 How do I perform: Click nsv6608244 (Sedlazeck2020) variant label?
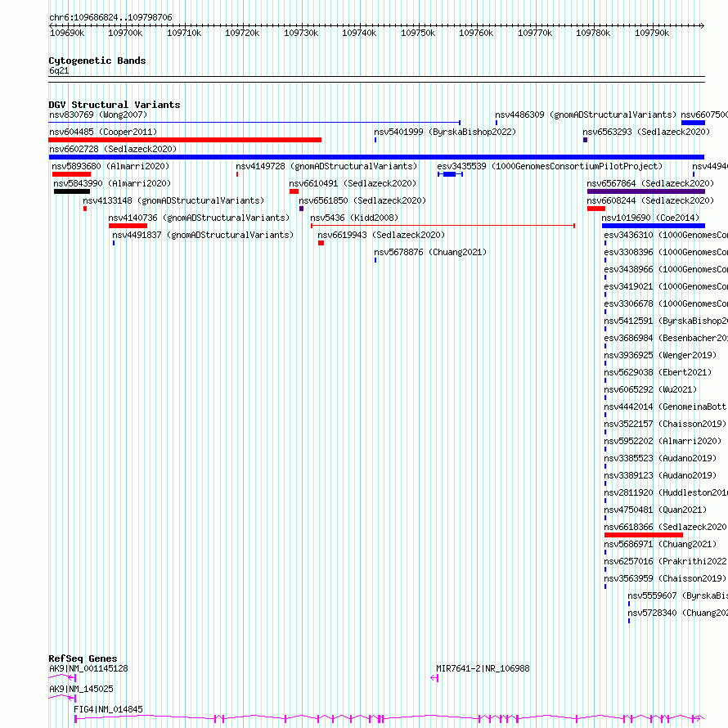coord(650,200)
